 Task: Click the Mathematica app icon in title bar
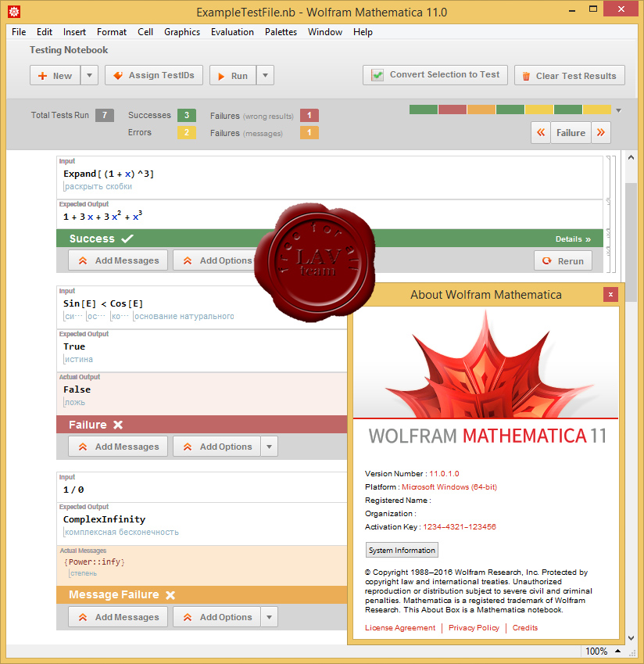click(x=14, y=12)
